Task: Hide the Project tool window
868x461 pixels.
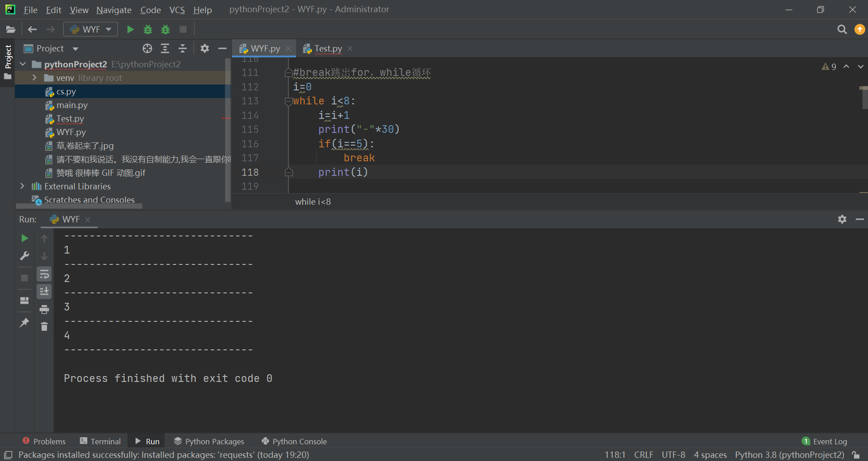Action: click(x=222, y=48)
